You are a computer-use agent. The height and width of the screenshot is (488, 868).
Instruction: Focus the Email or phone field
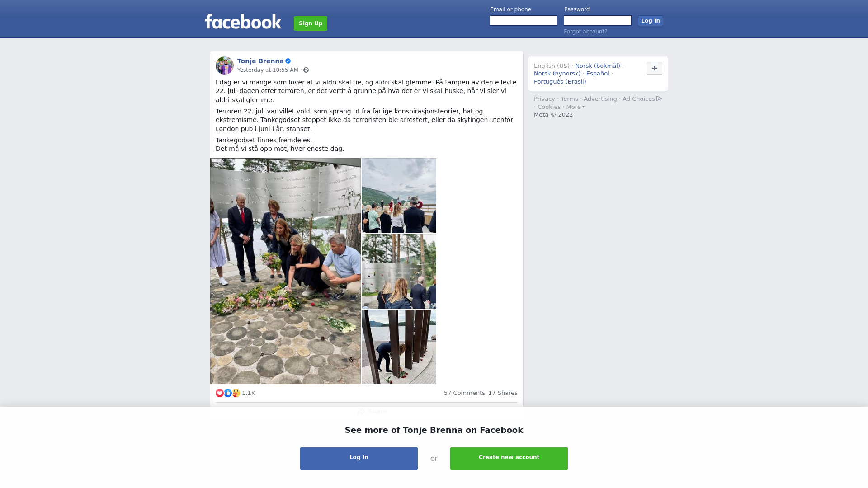tap(524, 21)
